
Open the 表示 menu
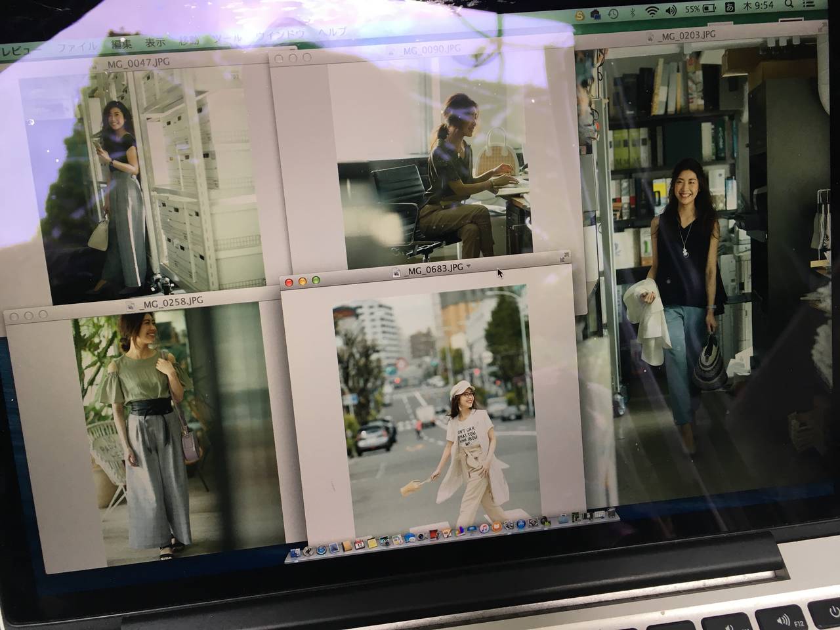pos(156,42)
